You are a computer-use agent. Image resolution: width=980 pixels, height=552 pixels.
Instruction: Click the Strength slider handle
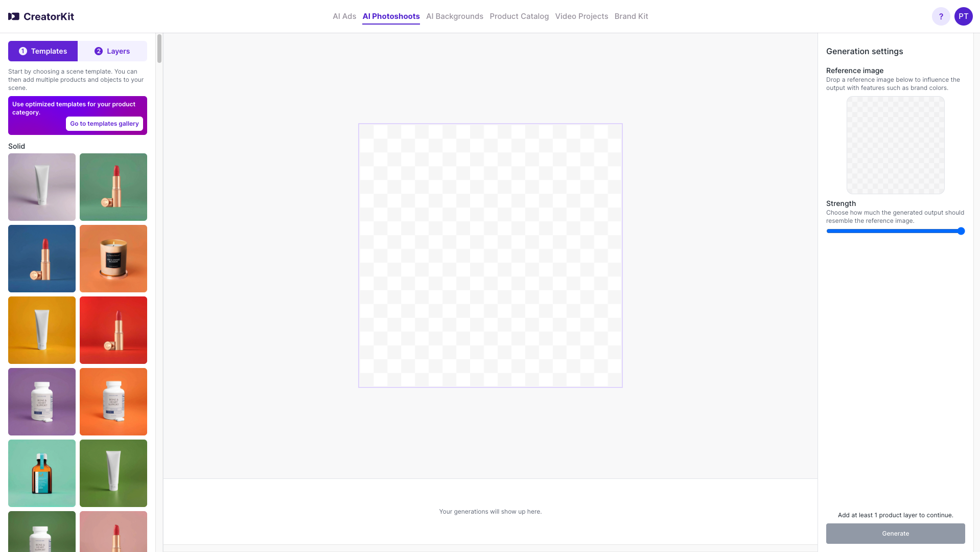(x=961, y=231)
